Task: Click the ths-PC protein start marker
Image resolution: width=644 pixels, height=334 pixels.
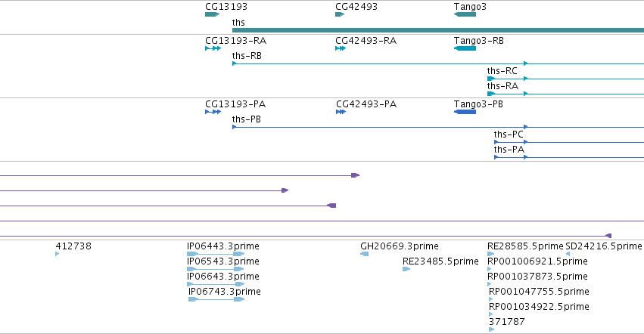Action: coord(496,142)
